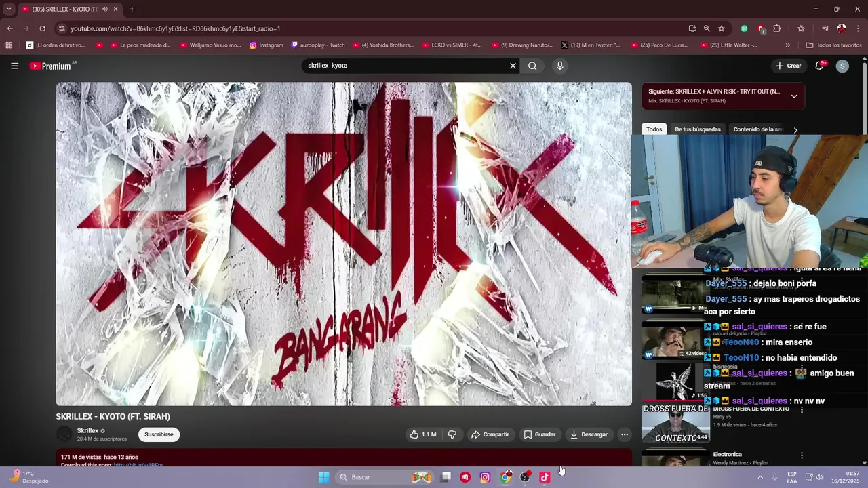Viewport: 868px width, 488px height.
Task: Select the Contenido de la serie chip
Action: (x=757, y=129)
